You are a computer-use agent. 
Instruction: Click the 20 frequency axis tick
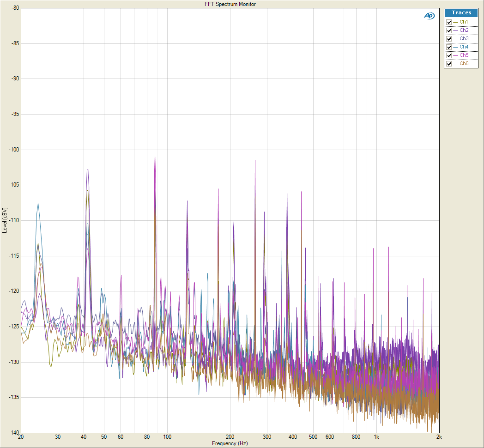[21, 437]
